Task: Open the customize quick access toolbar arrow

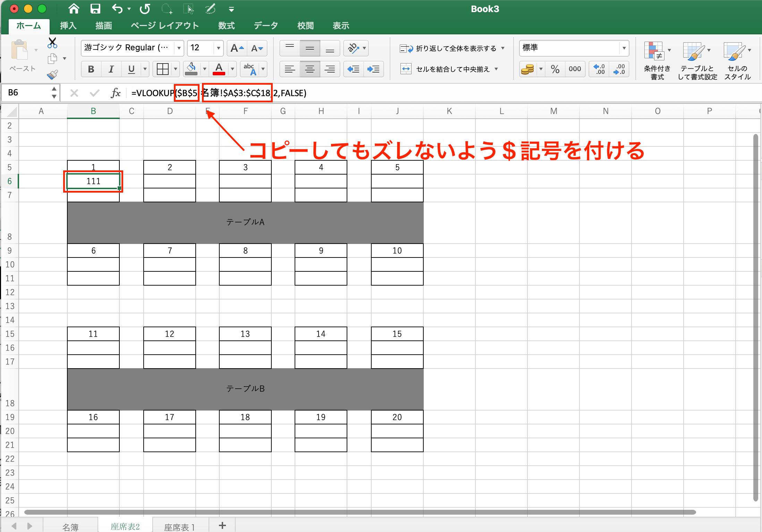Action: pos(231,9)
